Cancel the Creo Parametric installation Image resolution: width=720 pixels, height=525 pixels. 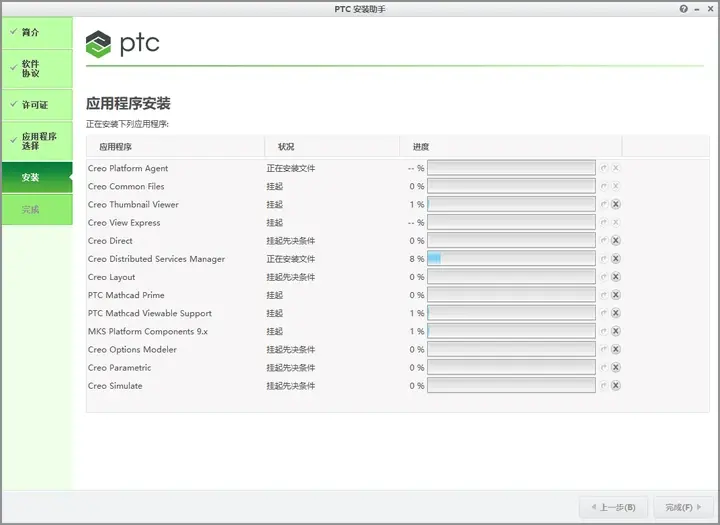[616, 367]
